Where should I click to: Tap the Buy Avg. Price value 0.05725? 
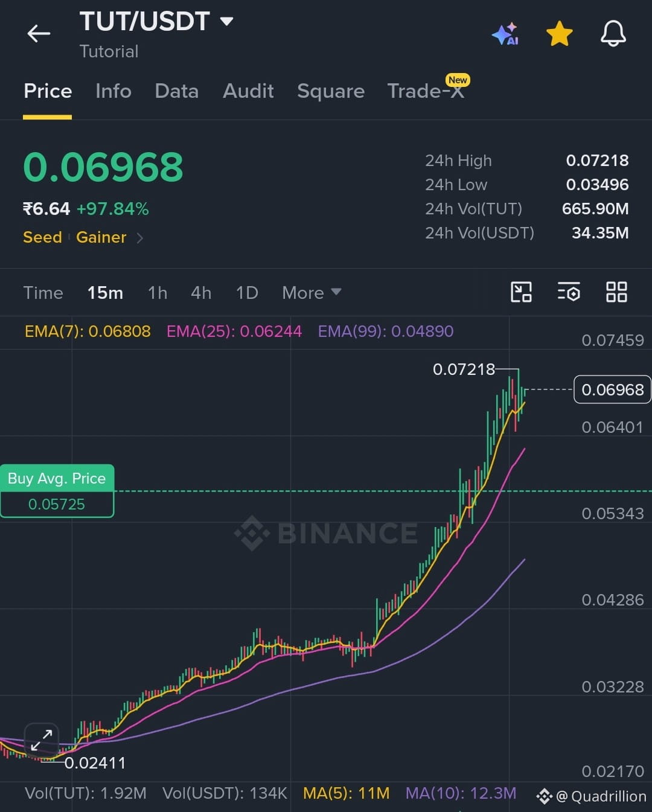(x=57, y=505)
